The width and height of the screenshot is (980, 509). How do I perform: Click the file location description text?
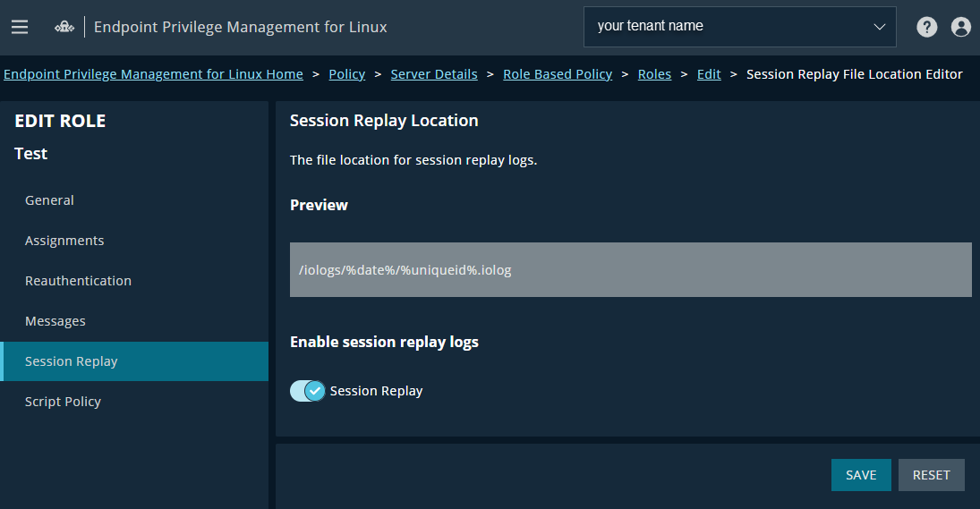tap(413, 160)
